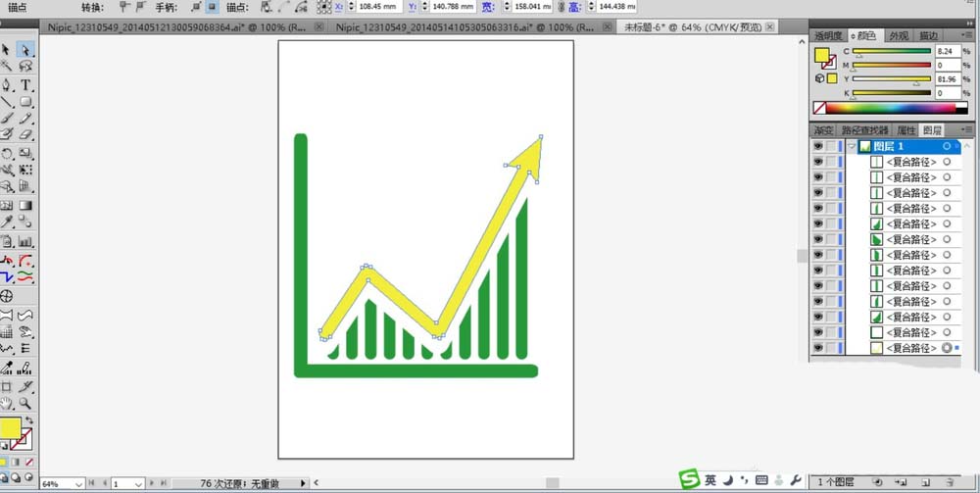Open the 渐变 panel tab
Image resolution: width=980 pixels, height=493 pixels.
(x=823, y=130)
